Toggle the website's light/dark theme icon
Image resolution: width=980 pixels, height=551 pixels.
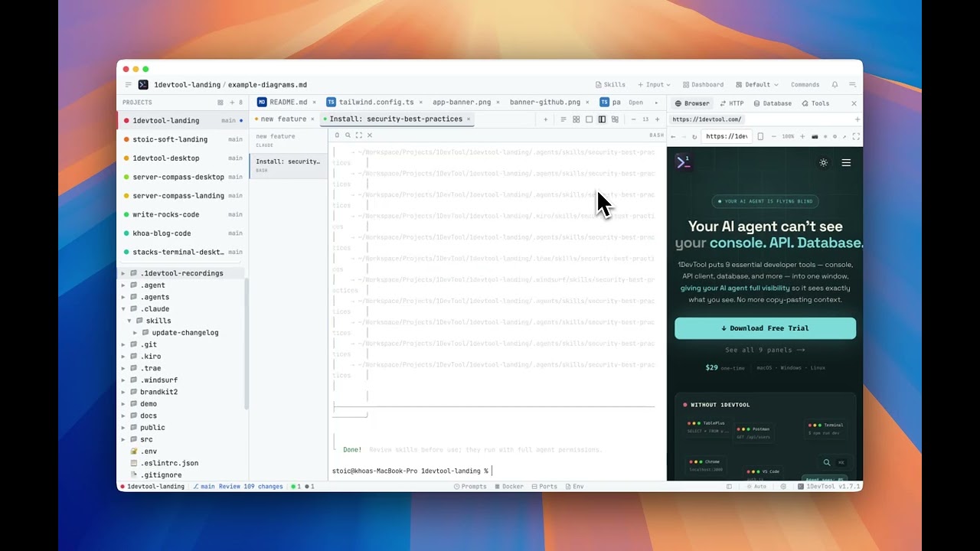824,162
